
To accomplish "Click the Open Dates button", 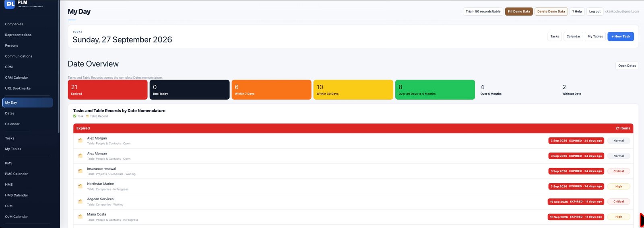I will [x=627, y=66].
